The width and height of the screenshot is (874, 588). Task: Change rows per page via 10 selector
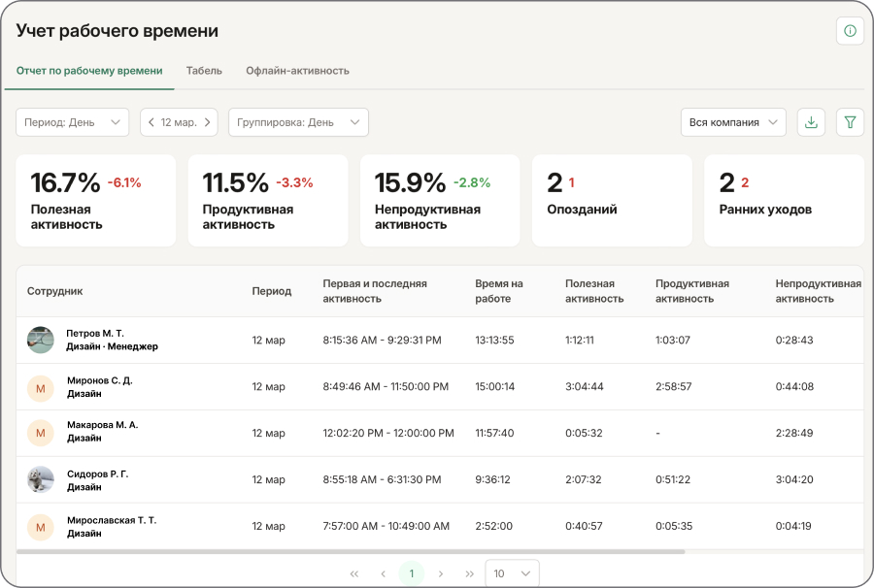pyautogui.click(x=512, y=573)
